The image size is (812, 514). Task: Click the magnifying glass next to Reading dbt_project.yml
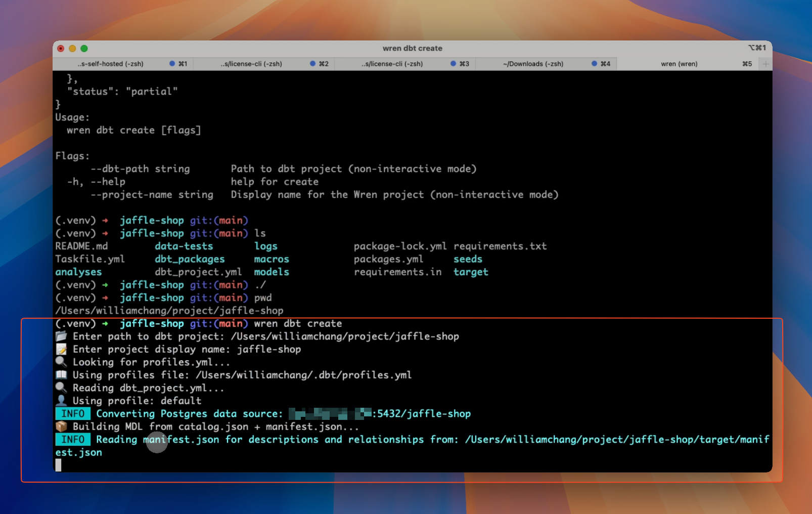60,388
